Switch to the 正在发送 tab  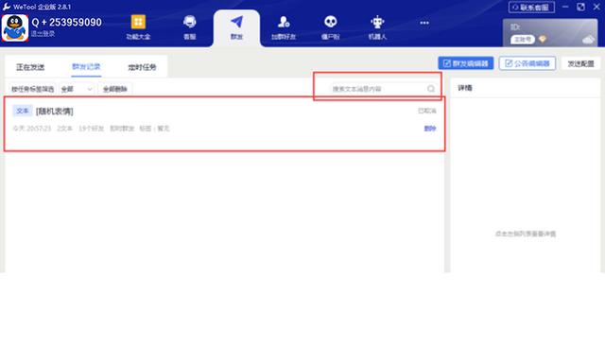(30, 67)
